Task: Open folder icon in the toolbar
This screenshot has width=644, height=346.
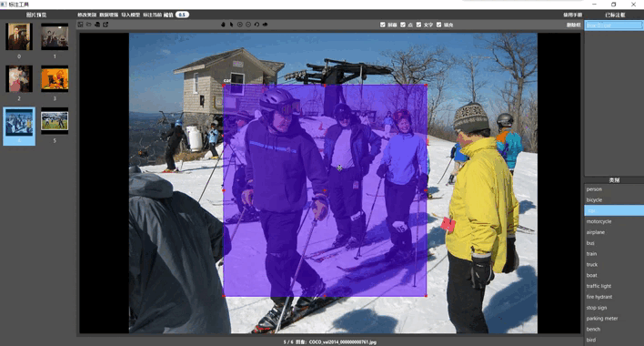Action: [x=89, y=25]
